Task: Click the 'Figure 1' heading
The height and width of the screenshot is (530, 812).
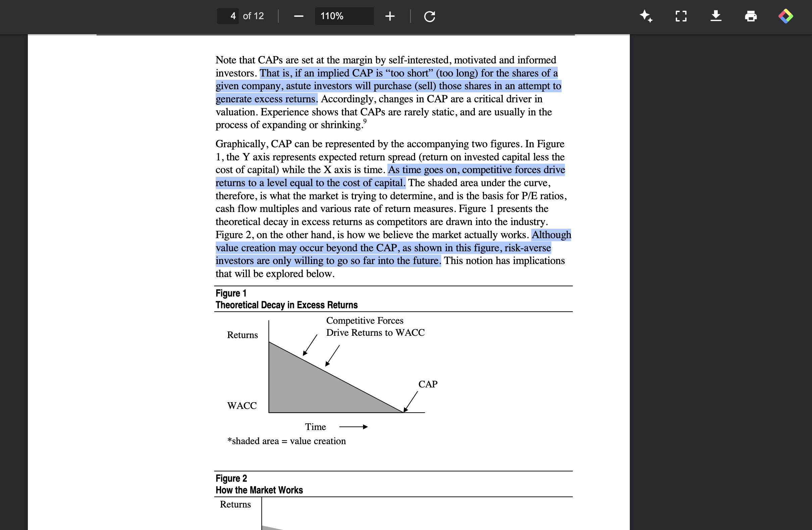Action: [231, 293]
